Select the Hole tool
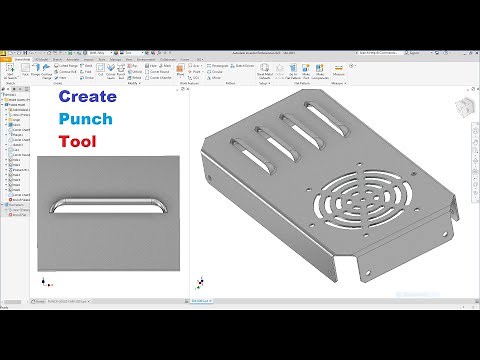This screenshot has width=480, height=360. pyautogui.click(x=151, y=66)
